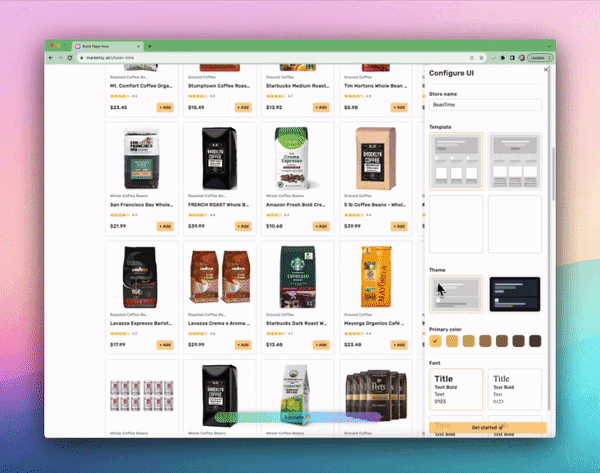Click the share icon in the address bar
This screenshot has height=473, width=600.
(x=472, y=58)
